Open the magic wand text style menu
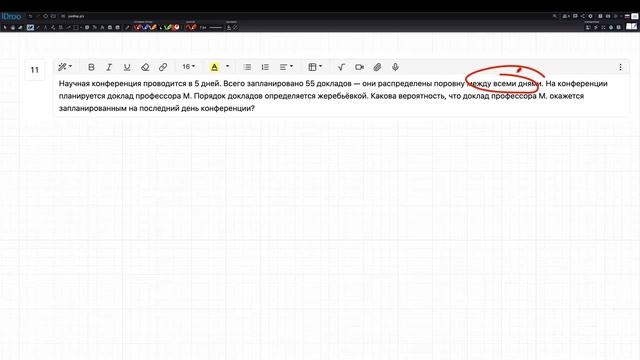 (64, 67)
